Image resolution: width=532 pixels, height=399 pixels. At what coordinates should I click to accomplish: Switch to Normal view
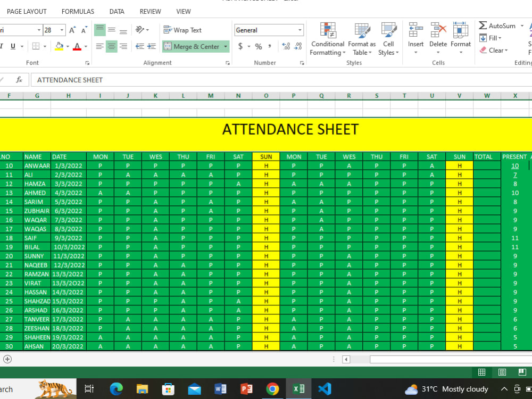tap(481, 372)
